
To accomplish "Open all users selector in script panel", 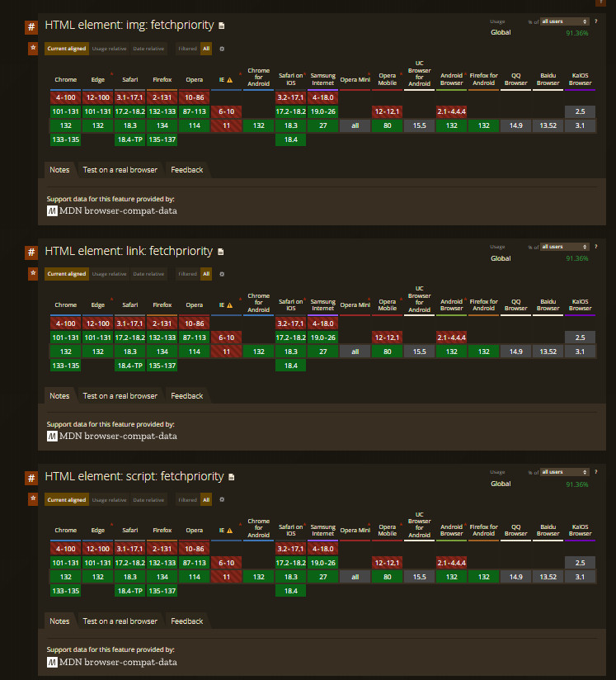I will point(564,472).
